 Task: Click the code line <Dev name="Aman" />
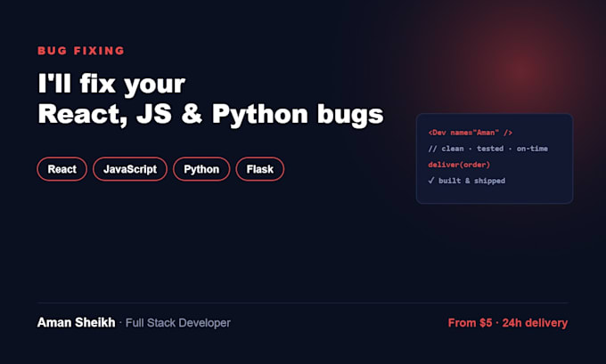[471, 133]
